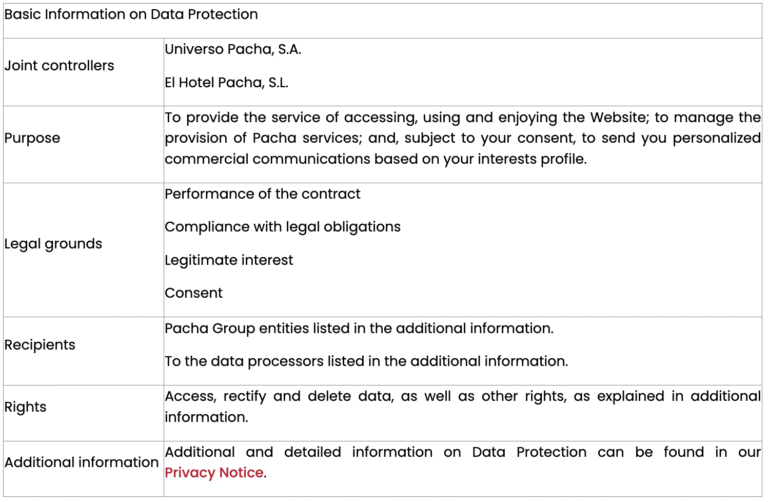Click the 'Basic Information on Data Protection' header
The width and height of the screenshot is (768, 502).
pos(131,15)
